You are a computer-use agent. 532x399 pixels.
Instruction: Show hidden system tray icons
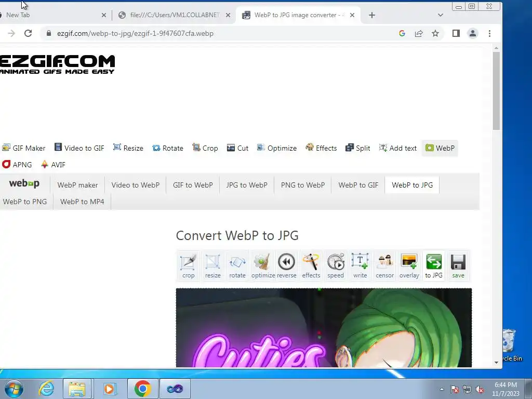(x=442, y=389)
